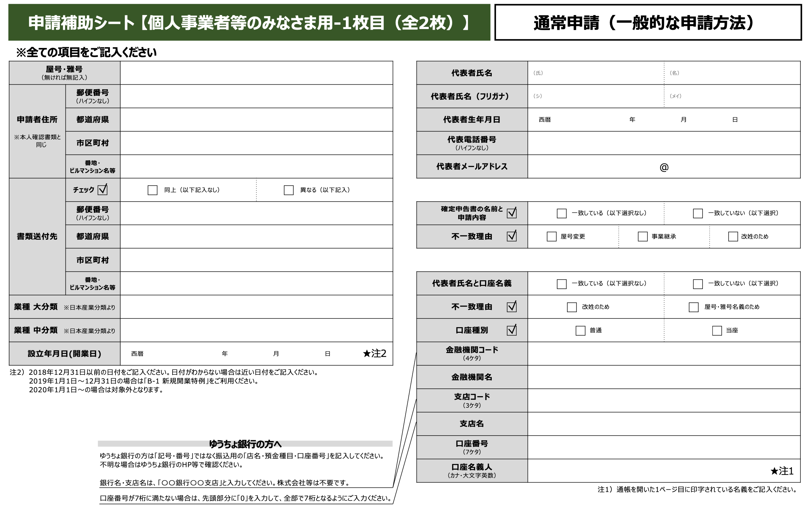Select the 当座 account type checkbox

click(x=717, y=331)
